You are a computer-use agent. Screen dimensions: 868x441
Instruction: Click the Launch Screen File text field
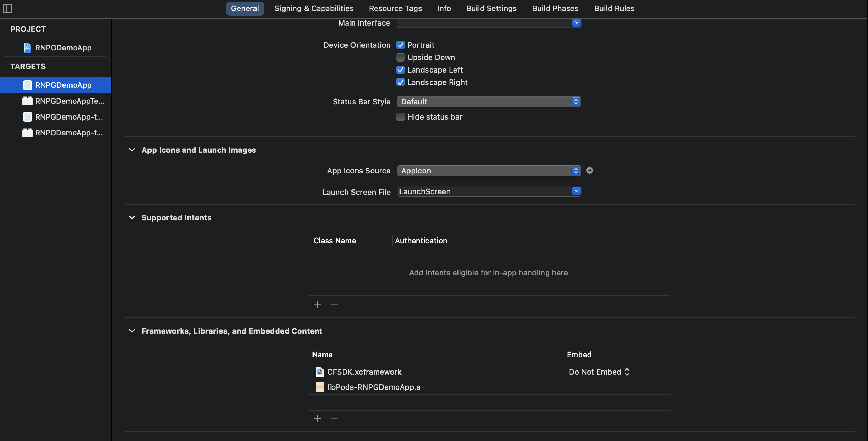484,191
